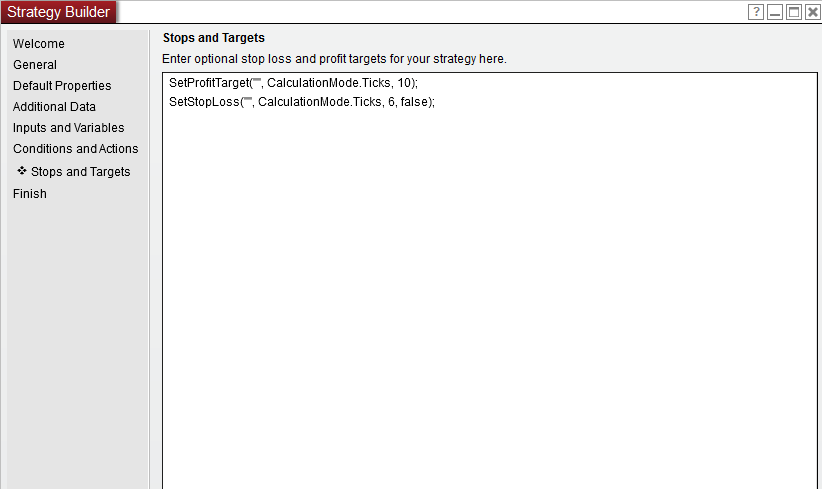Click the optional stop loss instruction text

[334, 59]
